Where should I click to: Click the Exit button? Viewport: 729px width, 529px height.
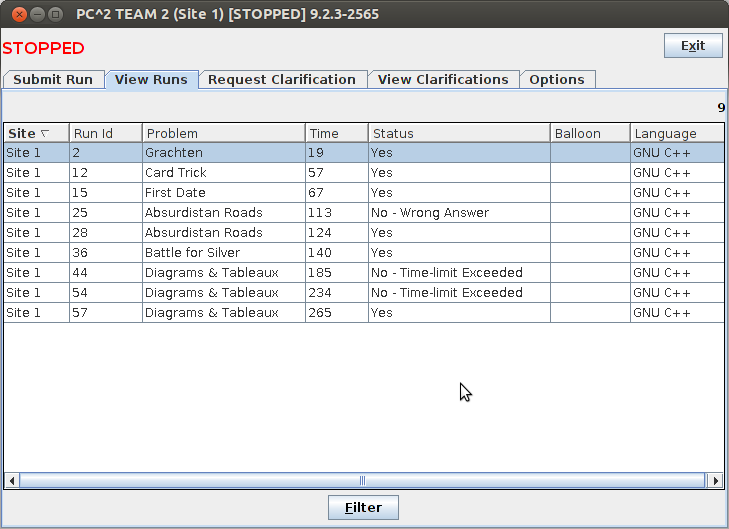pos(692,46)
